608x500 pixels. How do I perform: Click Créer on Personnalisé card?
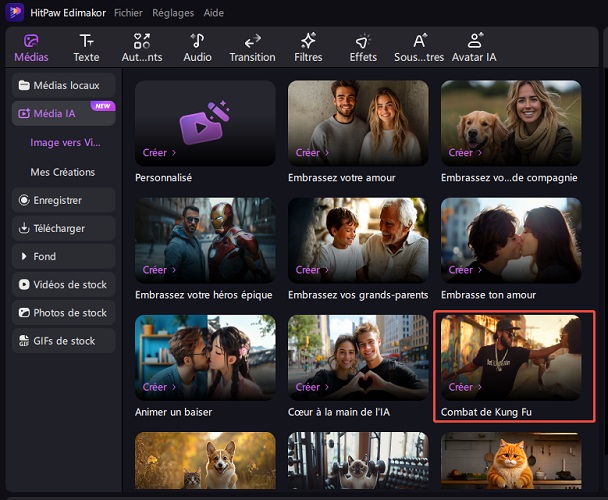tap(159, 153)
